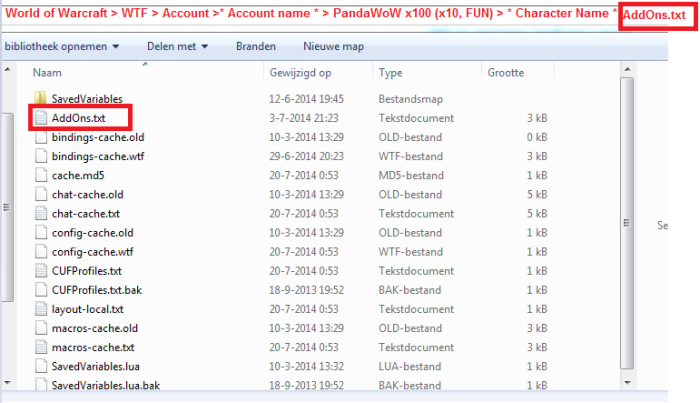Select the AddOns.txt file icon

pyautogui.click(x=41, y=118)
